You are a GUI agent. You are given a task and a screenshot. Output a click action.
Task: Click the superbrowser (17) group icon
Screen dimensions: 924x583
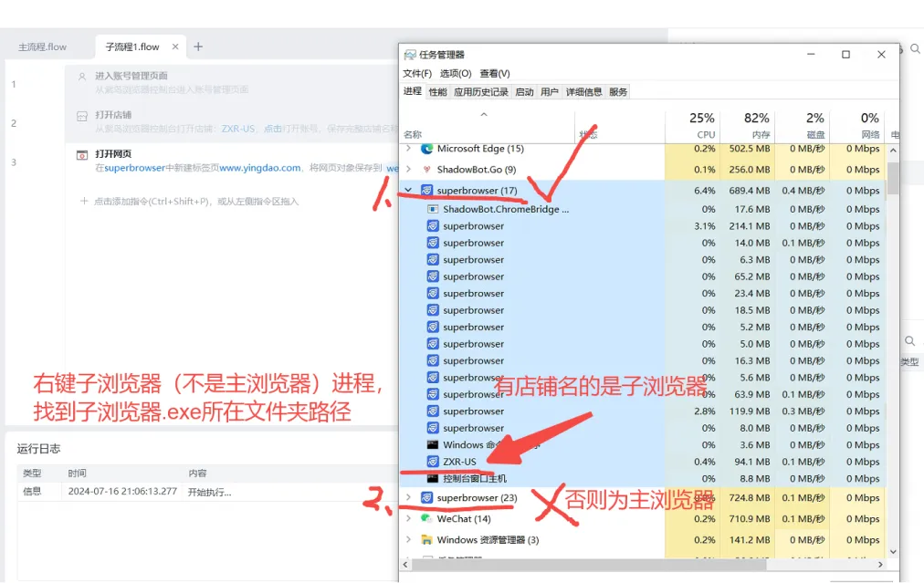tap(426, 190)
